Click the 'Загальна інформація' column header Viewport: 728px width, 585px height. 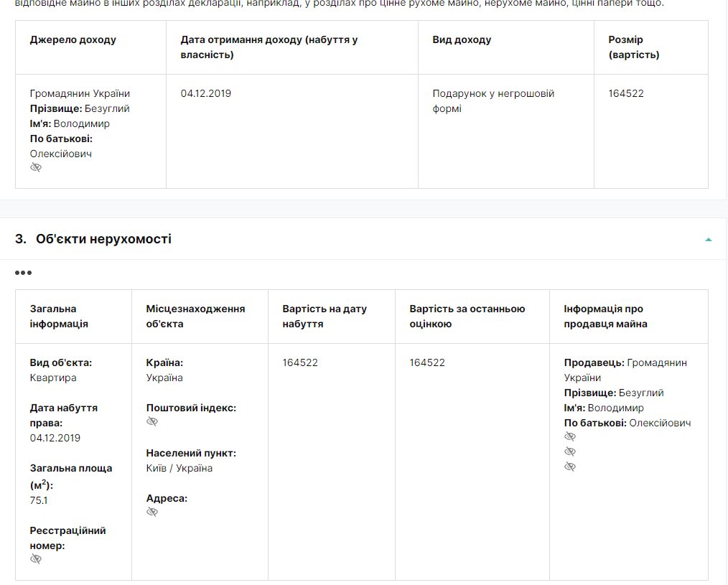tap(59, 317)
